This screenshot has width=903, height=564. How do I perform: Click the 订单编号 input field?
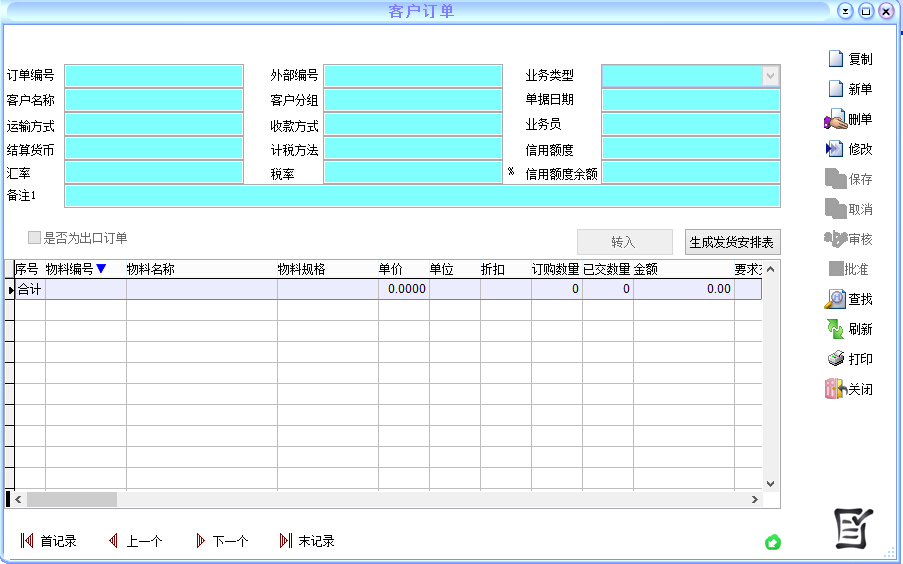[x=154, y=76]
